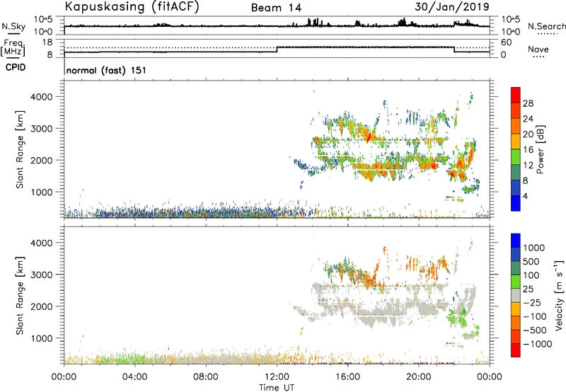Click the 20:00 time tick label

[x=418, y=377]
